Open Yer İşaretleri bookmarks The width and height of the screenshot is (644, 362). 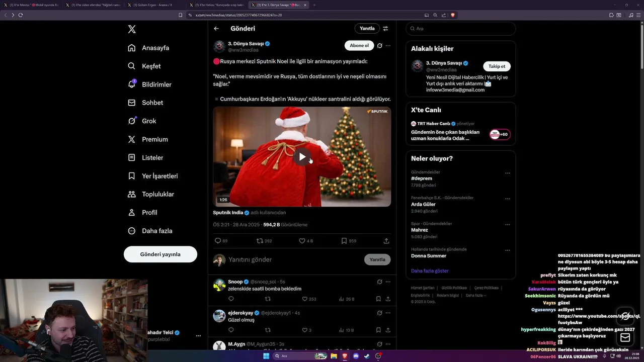(x=152, y=176)
